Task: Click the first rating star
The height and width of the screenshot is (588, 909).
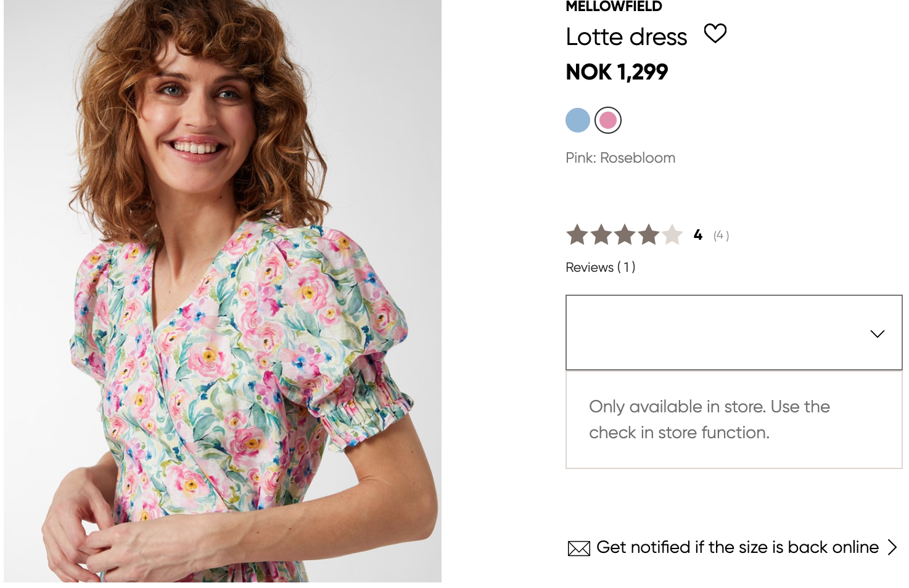Action: 577,235
